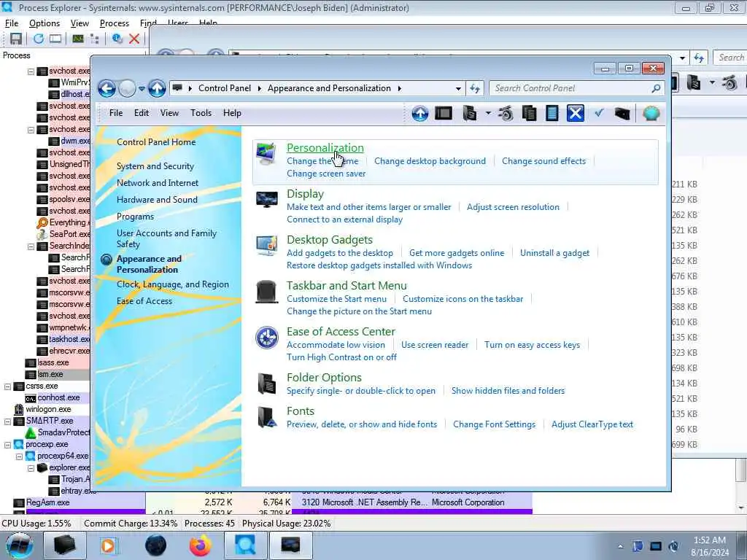Screen dimensions: 747x560
Task: Collapse the csrss.exe tree node
Action: pos(7,386)
